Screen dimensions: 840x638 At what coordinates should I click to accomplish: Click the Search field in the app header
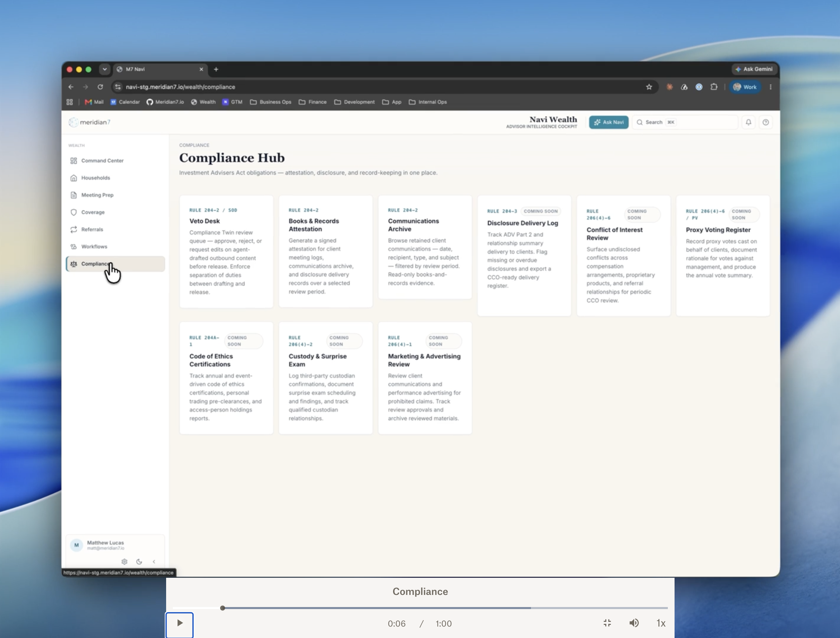[685, 122]
